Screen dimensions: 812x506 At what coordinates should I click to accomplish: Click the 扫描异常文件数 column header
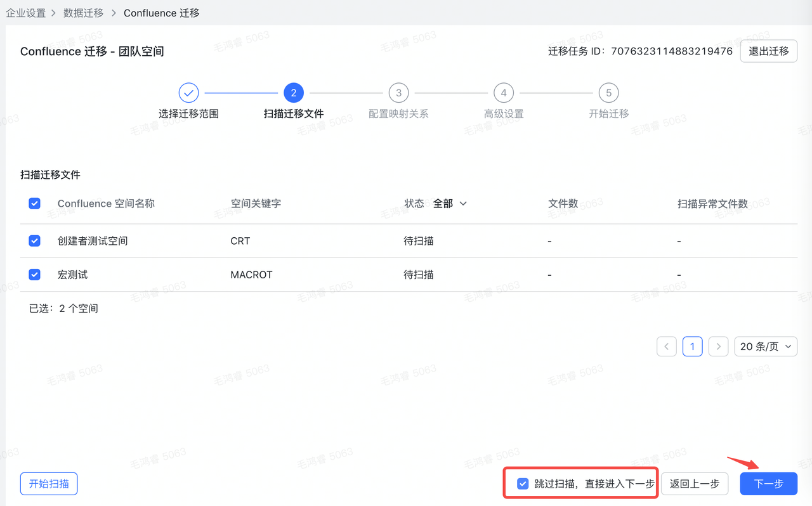712,204
